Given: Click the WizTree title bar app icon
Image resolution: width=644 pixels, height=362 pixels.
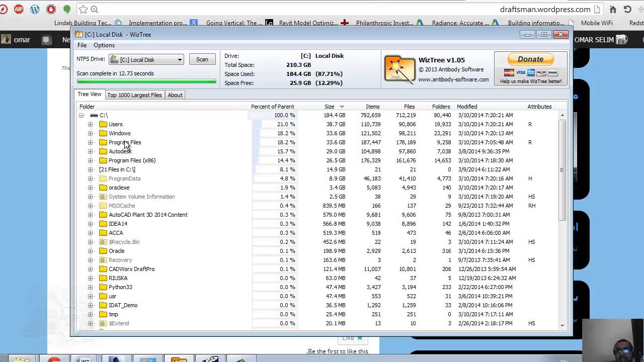Looking at the screenshot, I should (x=79, y=35).
